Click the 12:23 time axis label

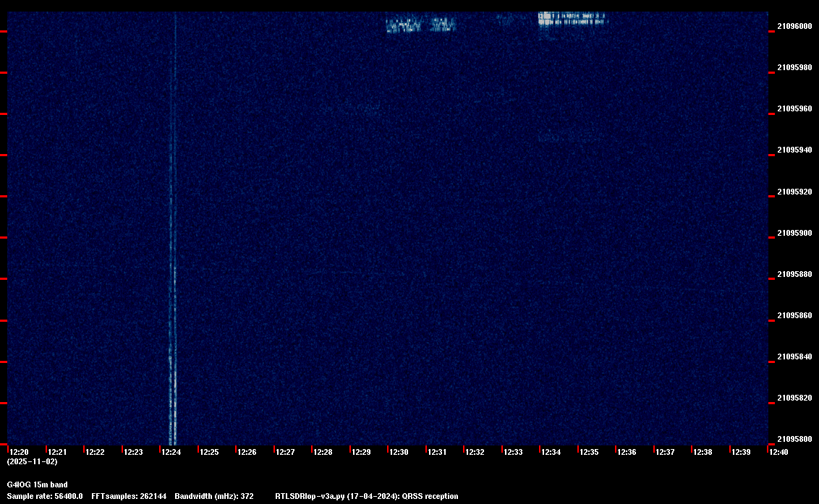coord(133,452)
